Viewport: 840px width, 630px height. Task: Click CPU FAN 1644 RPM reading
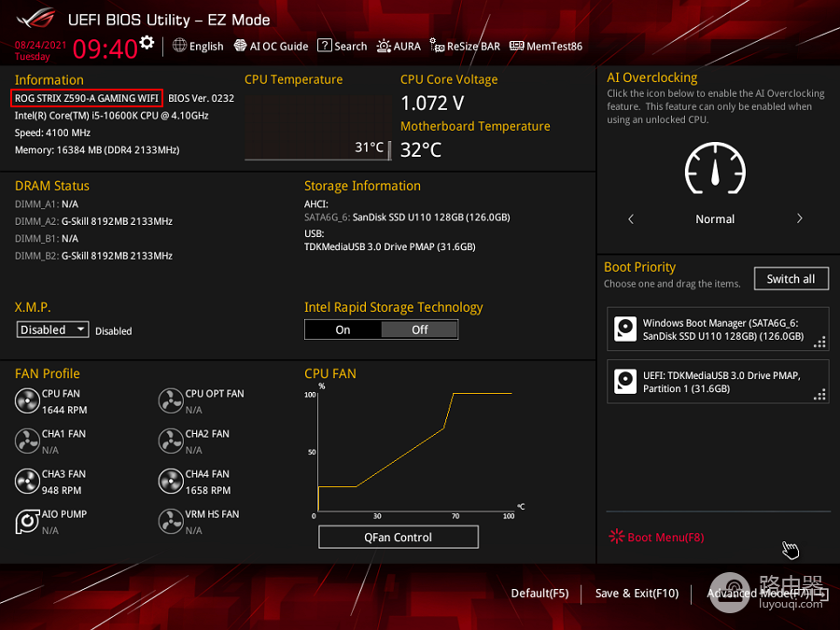tap(64, 410)
